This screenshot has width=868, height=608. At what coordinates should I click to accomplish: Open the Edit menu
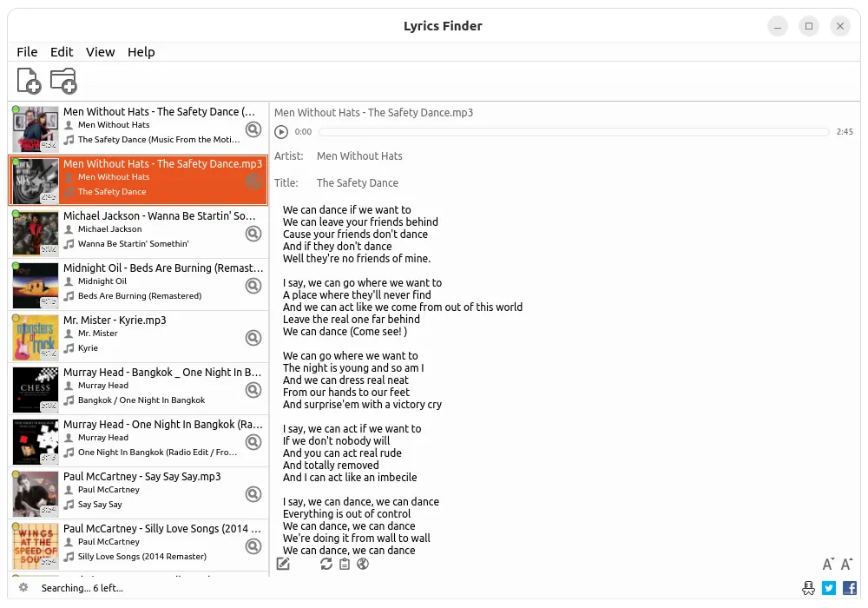click(x=62, y=52)
